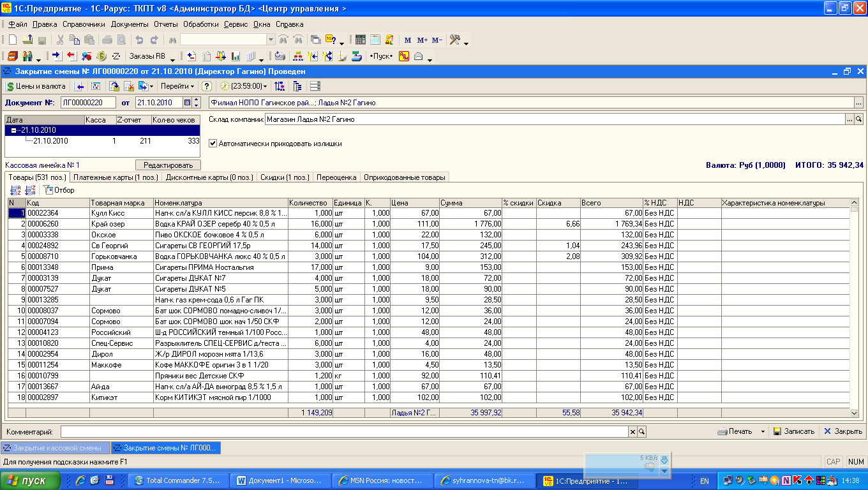Click the 'Записать' button

[x=793, y=431]
